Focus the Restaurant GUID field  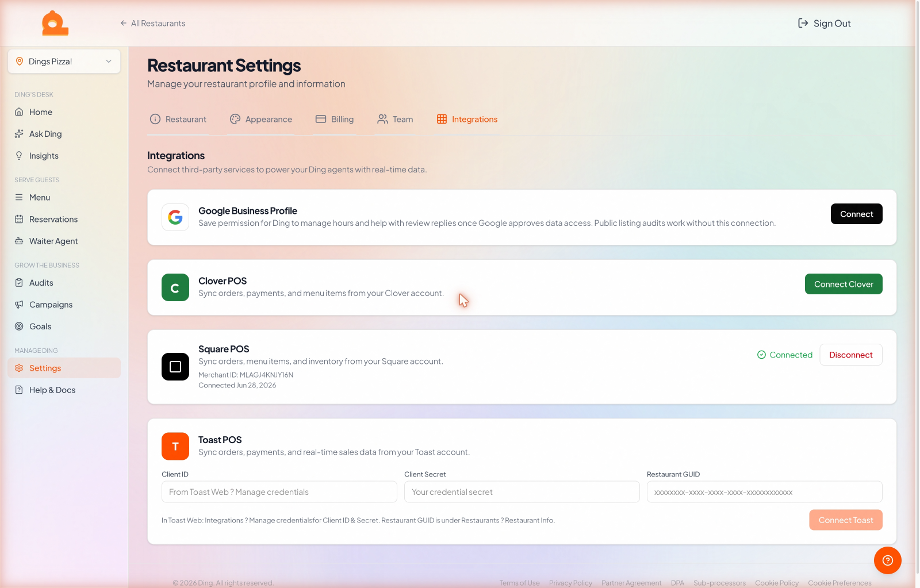pyautogui.click(x=765, y=492)
